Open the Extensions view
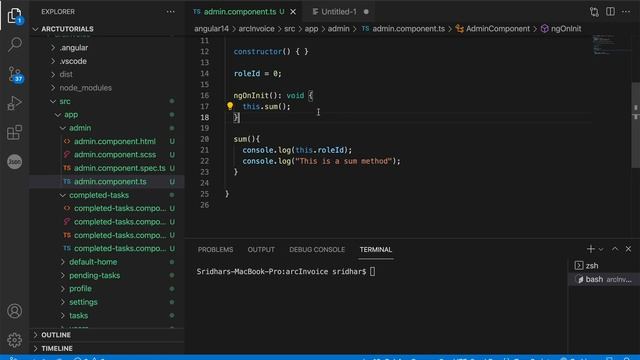The image size is (640, 360). [14, 132]
